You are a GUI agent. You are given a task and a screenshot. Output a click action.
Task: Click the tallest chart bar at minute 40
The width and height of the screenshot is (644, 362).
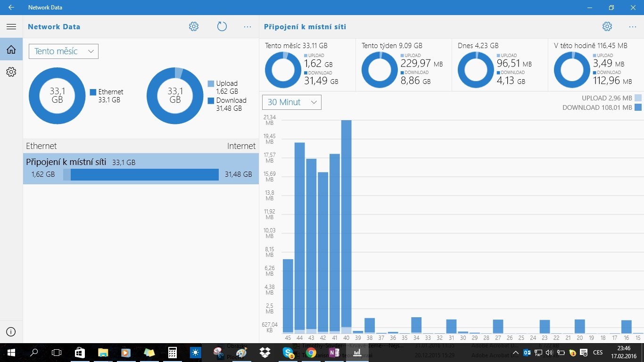point(346,227)
